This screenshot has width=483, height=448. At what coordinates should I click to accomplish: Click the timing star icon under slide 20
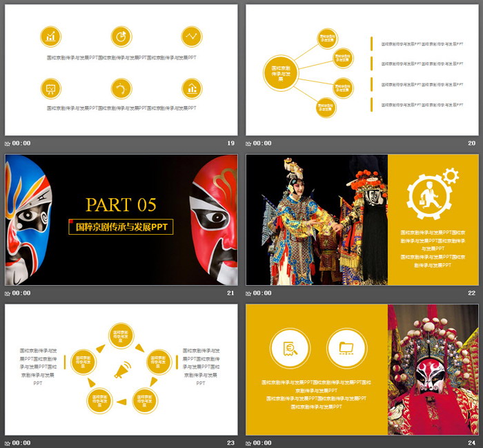[249, 144]
